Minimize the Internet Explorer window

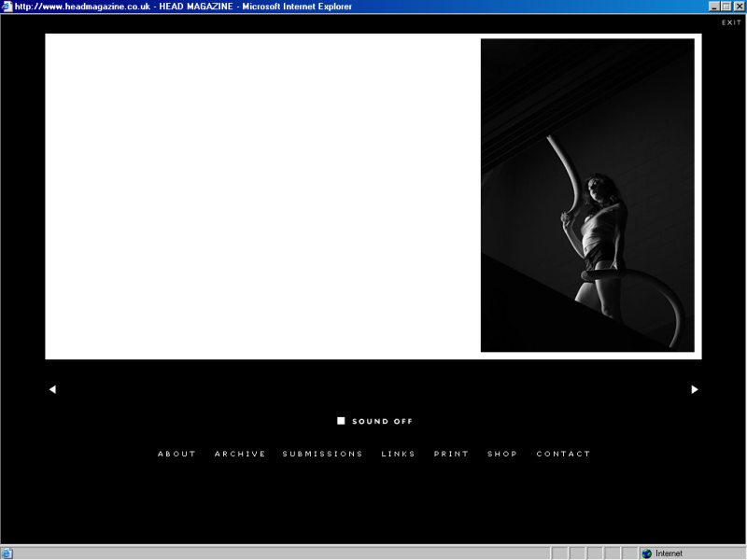tap(714, 7)
